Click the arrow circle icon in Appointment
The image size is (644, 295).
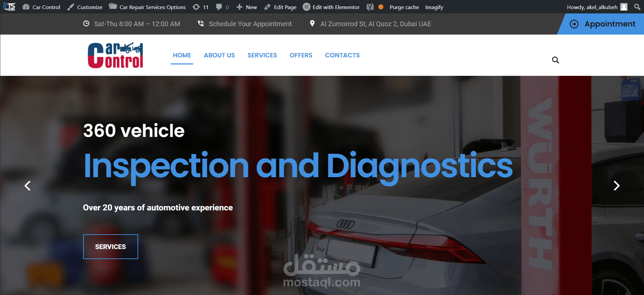[574, 24]
